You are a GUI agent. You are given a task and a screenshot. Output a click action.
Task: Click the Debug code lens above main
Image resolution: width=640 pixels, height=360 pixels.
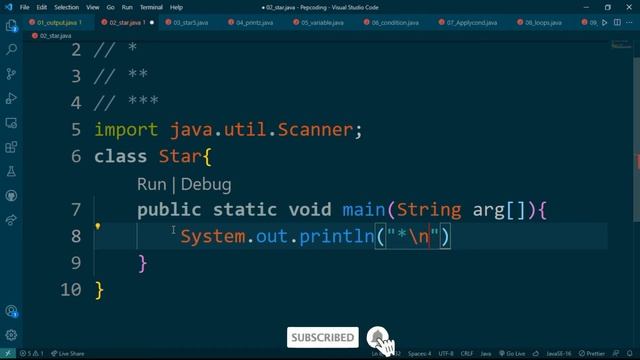click(x=206, y=184)
